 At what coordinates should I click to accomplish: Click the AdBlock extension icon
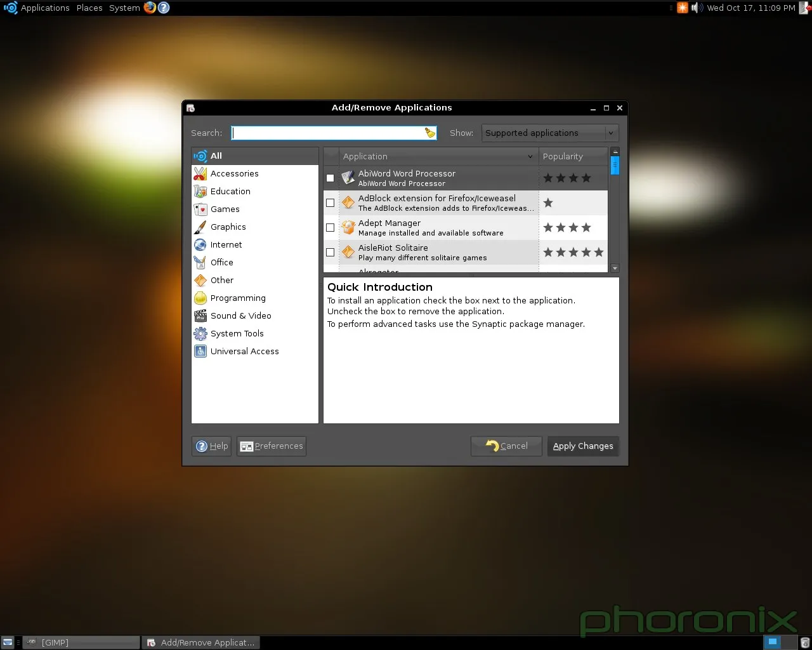point(348,203)
